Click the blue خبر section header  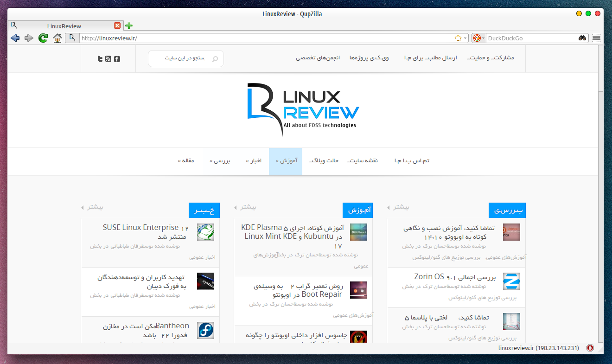[204, 211]
